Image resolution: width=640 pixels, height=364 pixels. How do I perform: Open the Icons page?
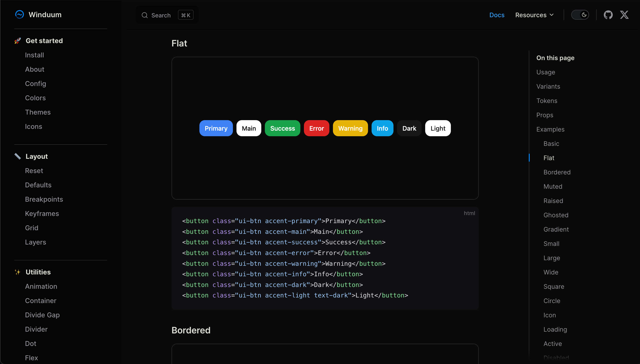click(33, 126)
